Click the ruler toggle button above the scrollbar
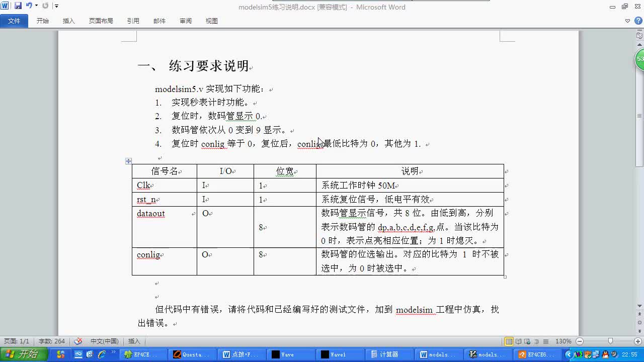Screen dimensions: 644x362 tap(639, 36)
